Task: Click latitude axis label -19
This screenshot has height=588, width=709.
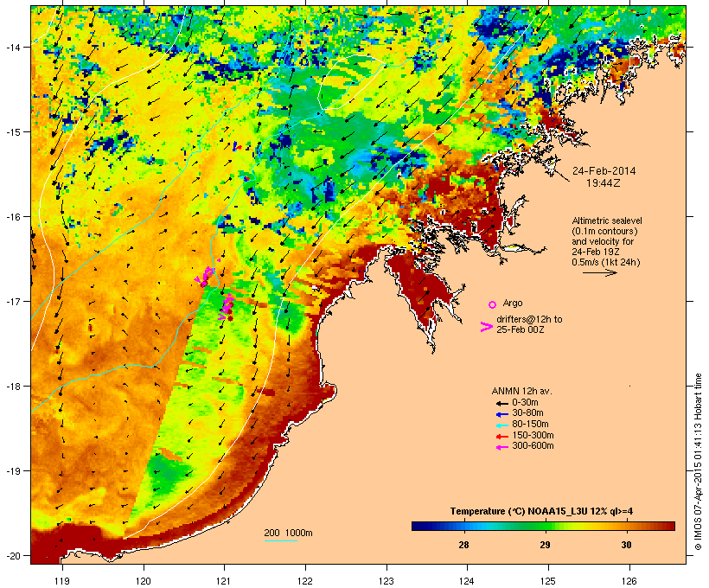Action: 12,471
